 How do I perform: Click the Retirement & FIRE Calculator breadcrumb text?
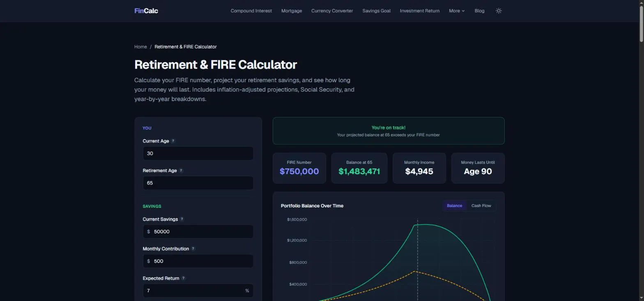186,47
